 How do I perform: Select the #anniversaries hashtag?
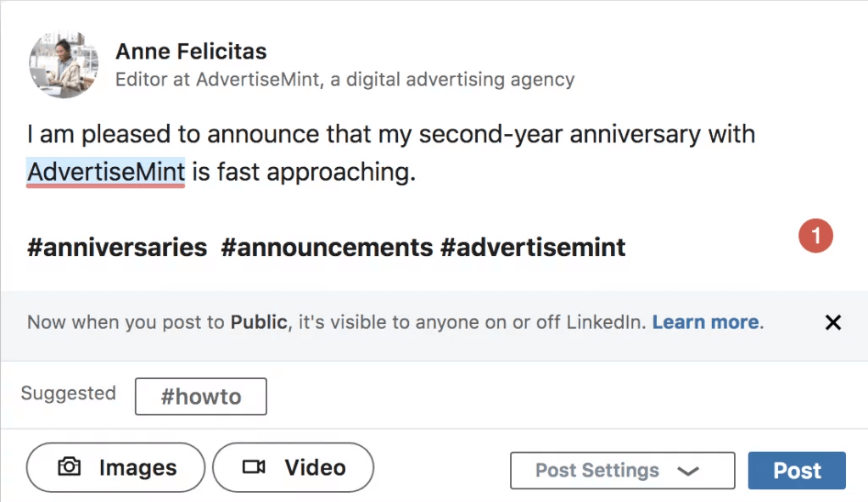click(x=115, y=247)
